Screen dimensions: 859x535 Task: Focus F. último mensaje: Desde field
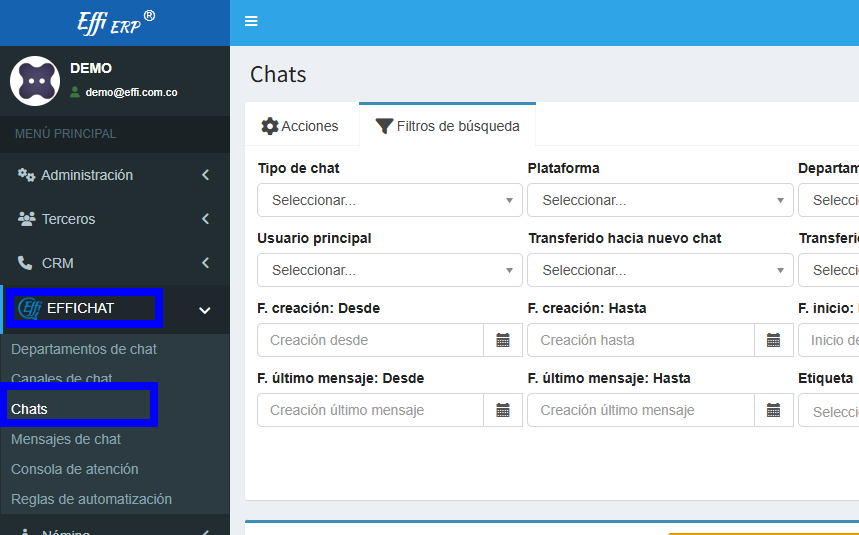(370, 410)
